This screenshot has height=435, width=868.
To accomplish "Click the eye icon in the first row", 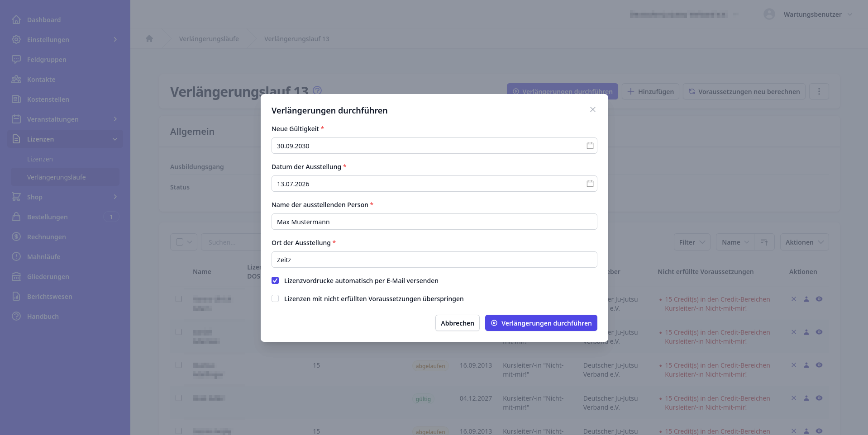I will [819, 299].
